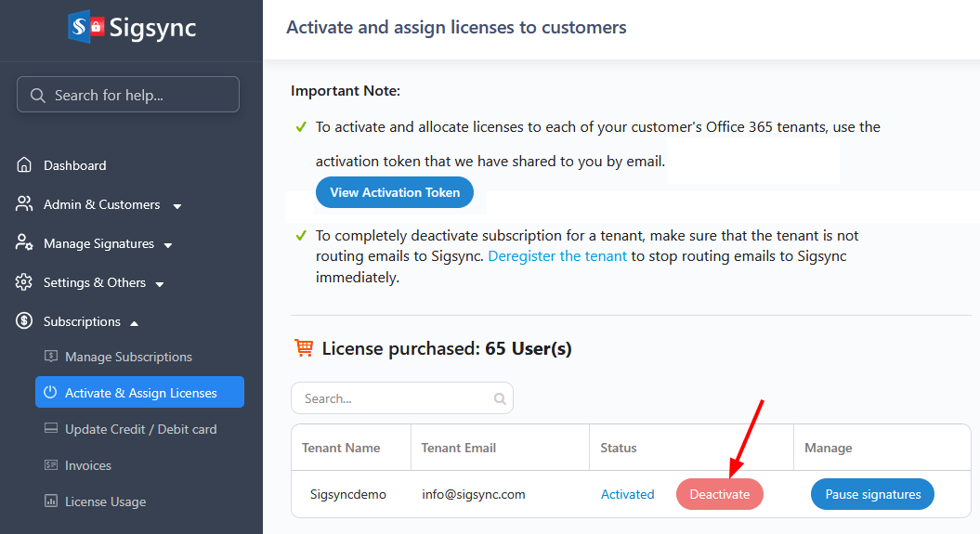Expand the Manage Signatures dropdown arrow
980x534 pixels.
coord(168,244)
